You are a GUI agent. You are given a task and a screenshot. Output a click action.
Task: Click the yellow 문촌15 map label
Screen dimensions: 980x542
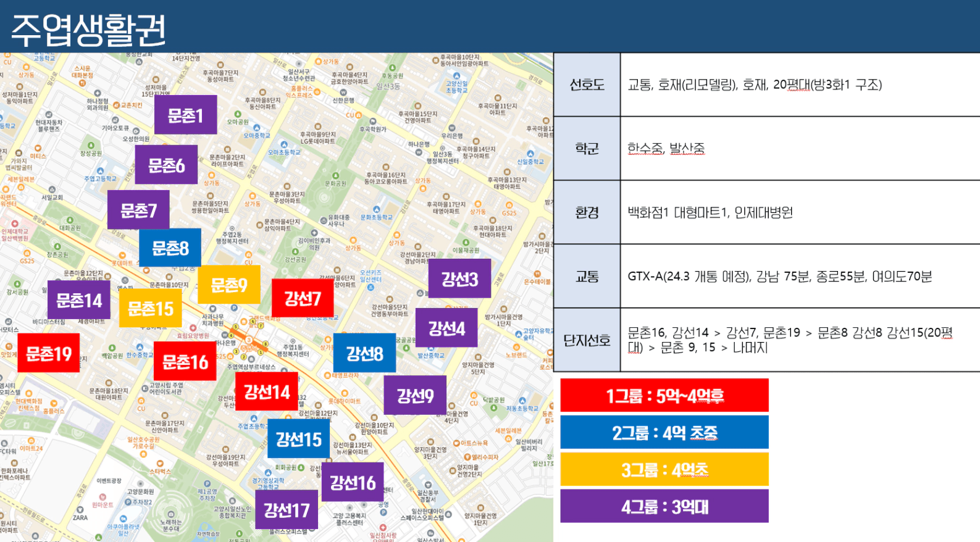click(x=150, y=308)
